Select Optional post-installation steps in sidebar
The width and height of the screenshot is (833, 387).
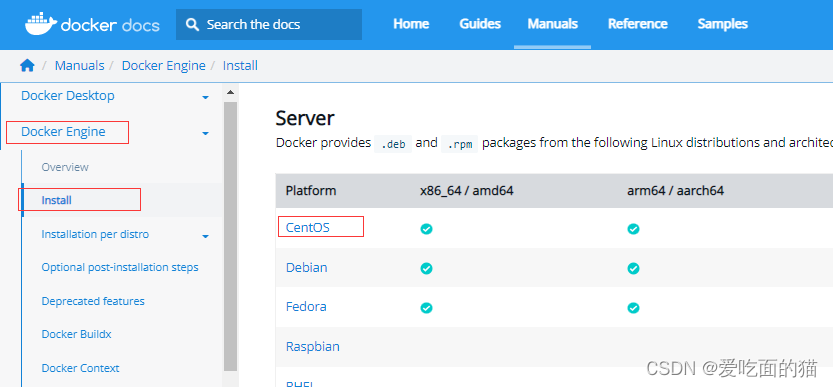(x=120, y=267)
